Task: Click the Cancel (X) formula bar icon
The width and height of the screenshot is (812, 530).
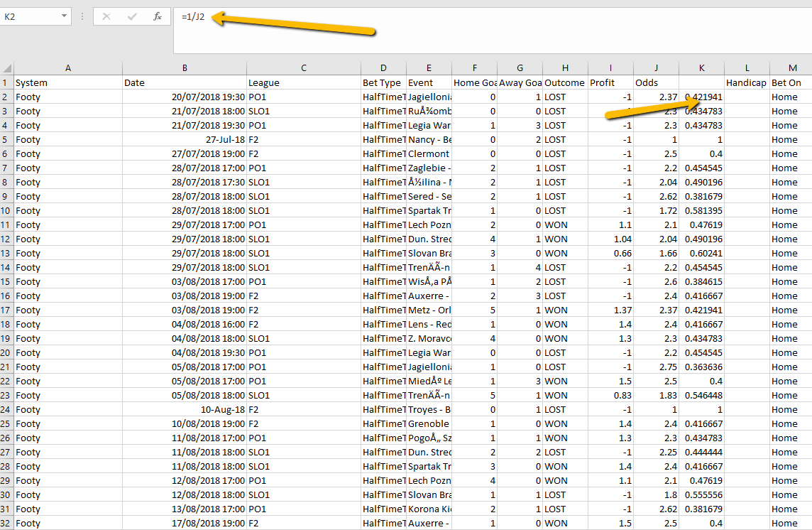Action: point(106,16)
